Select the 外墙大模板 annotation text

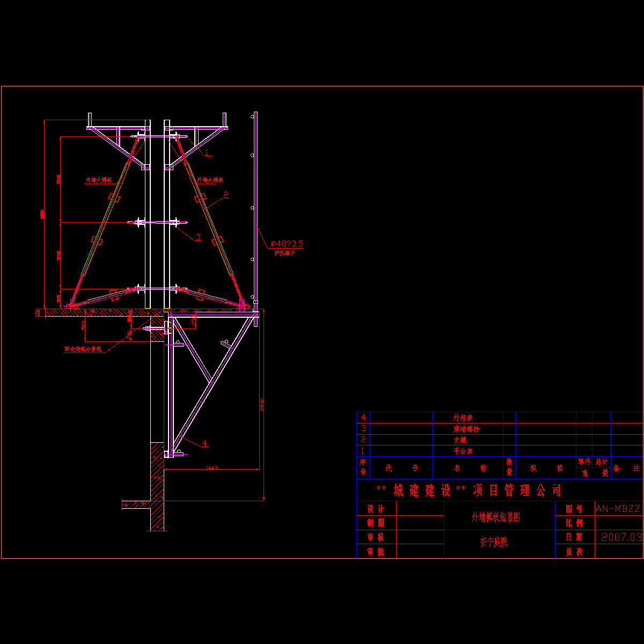coord(210,180)
